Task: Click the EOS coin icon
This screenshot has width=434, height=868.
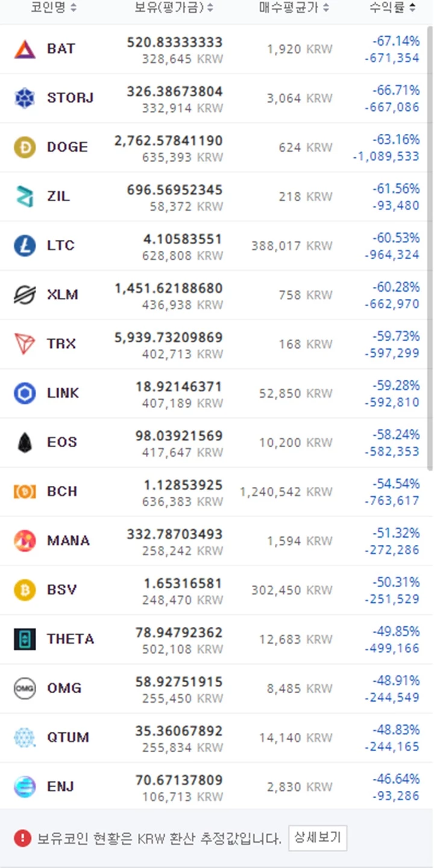Action: click(25, 442)
